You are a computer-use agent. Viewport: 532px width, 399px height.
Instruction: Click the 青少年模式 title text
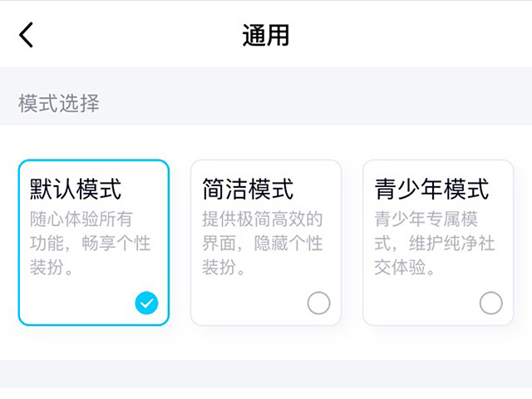[431, 189]
